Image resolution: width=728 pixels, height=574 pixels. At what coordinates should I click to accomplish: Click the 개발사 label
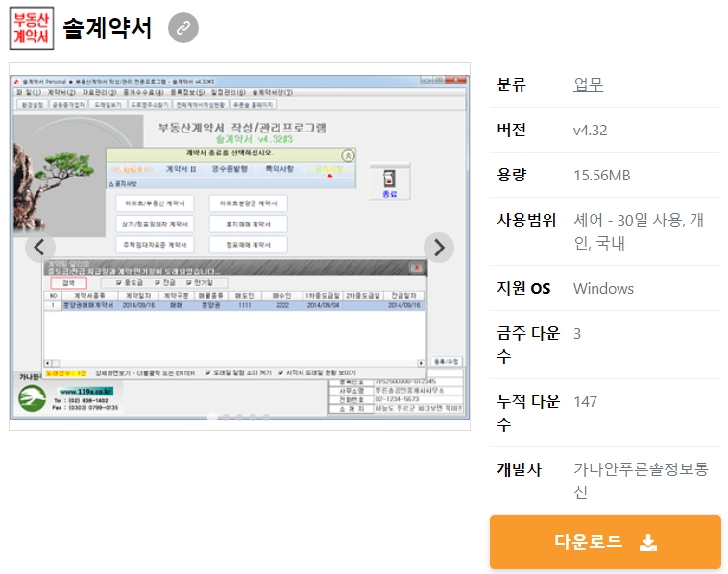tap(519, 469)
